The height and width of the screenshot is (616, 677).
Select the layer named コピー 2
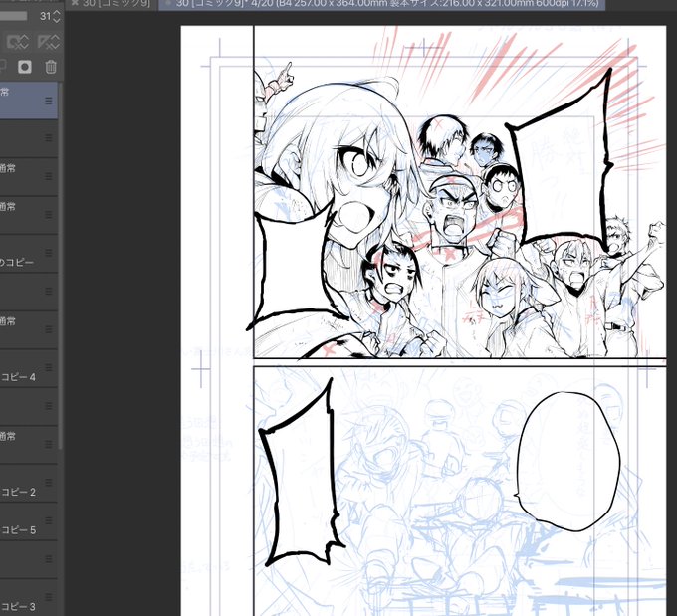tap(29, 483)
